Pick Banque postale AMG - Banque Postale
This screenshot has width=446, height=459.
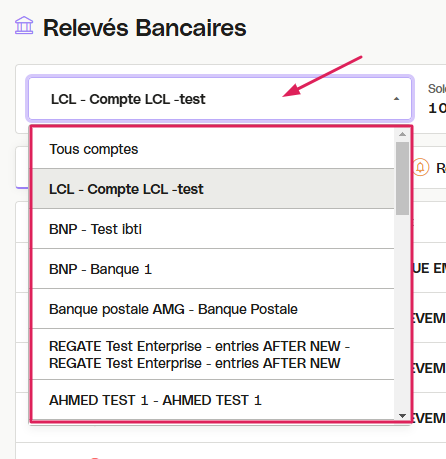213,309
